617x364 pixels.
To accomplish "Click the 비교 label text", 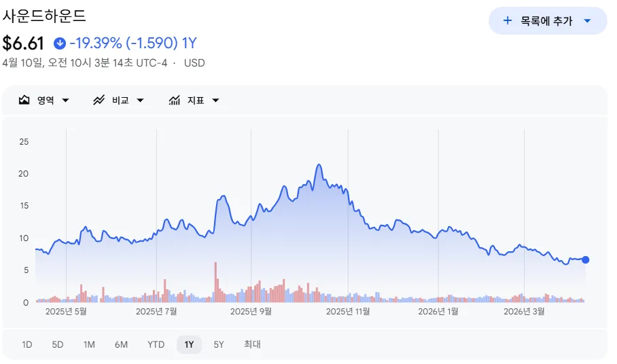I will click(x=120, y=101).
